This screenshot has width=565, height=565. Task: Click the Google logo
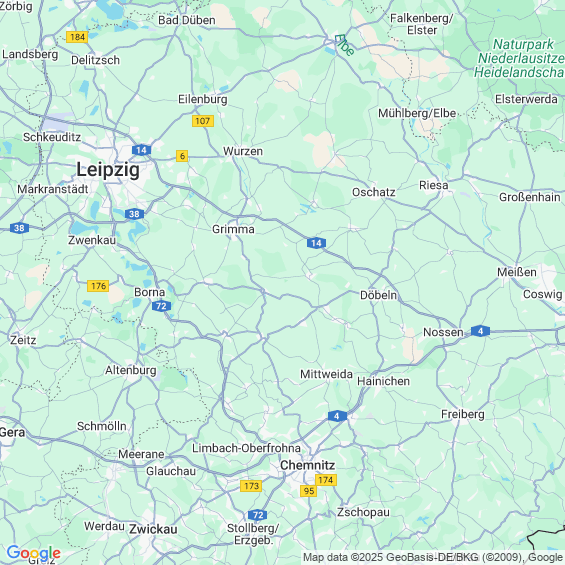coord(34,553)
